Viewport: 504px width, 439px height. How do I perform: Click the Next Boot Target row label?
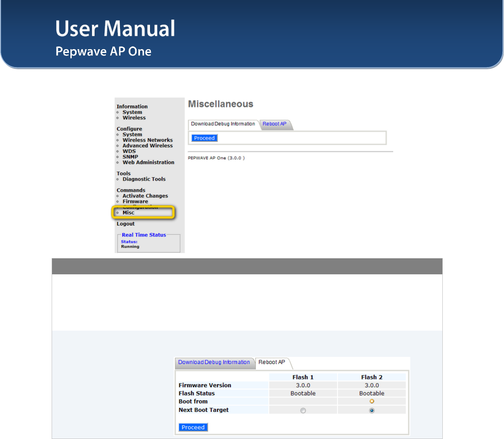coord(204,410)
